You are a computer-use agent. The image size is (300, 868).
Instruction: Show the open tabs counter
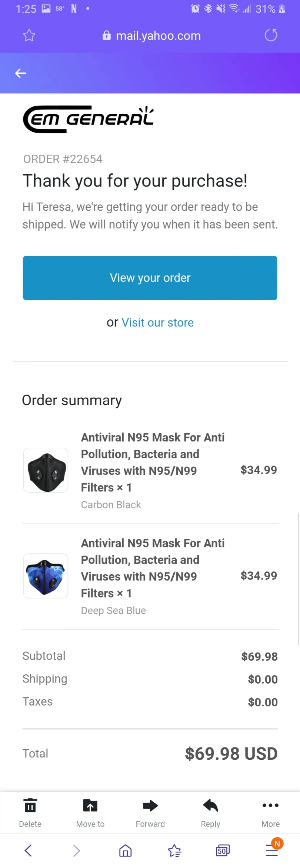pos(223,851)
